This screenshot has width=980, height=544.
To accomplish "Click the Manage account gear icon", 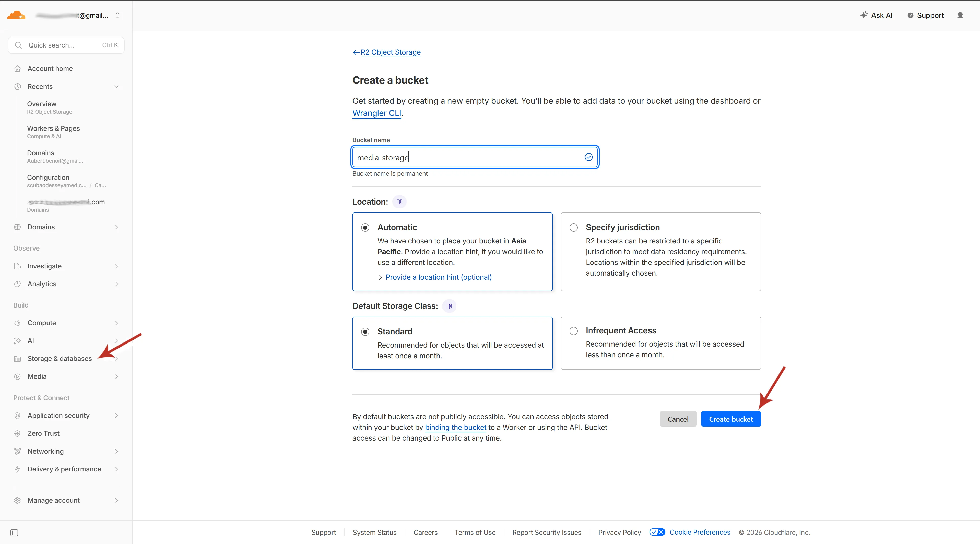I will click(x=18, y=500).
